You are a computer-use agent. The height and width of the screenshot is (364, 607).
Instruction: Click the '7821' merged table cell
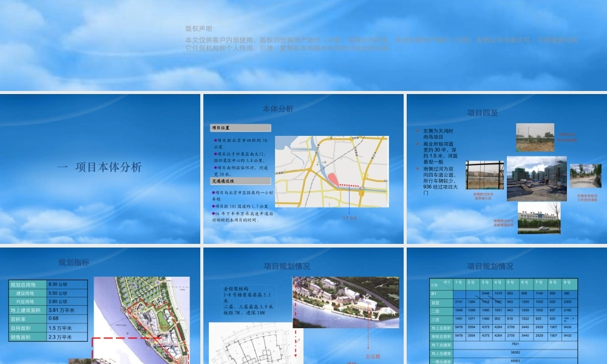coord(515,344)
